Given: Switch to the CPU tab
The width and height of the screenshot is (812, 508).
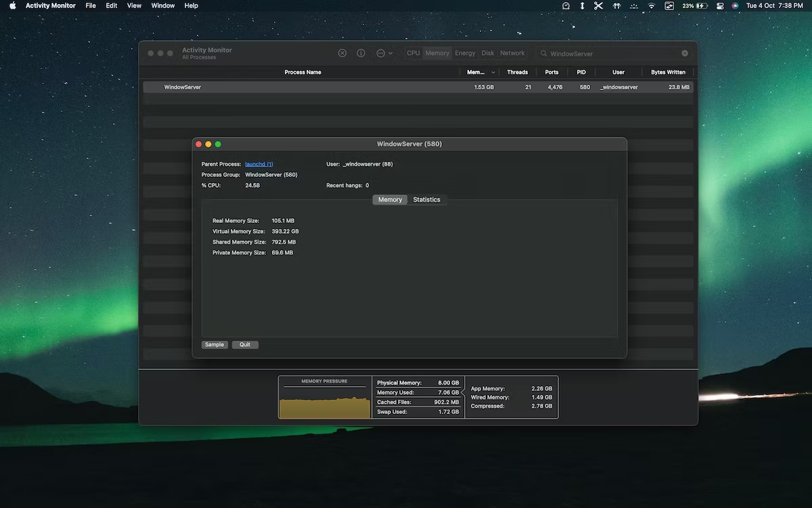Looking at the screenshot, I should tap(413, 54).
